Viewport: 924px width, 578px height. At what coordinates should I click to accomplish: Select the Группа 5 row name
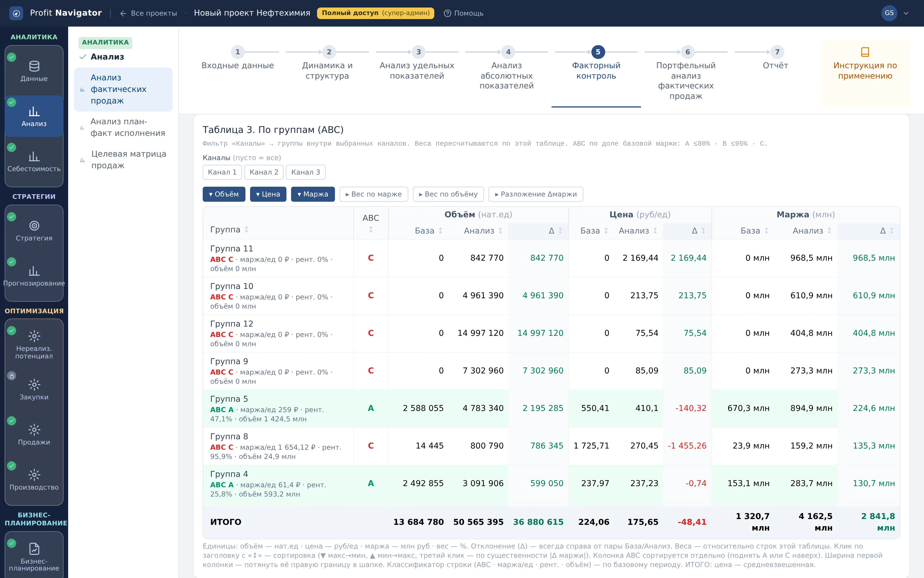click(229, 399)
